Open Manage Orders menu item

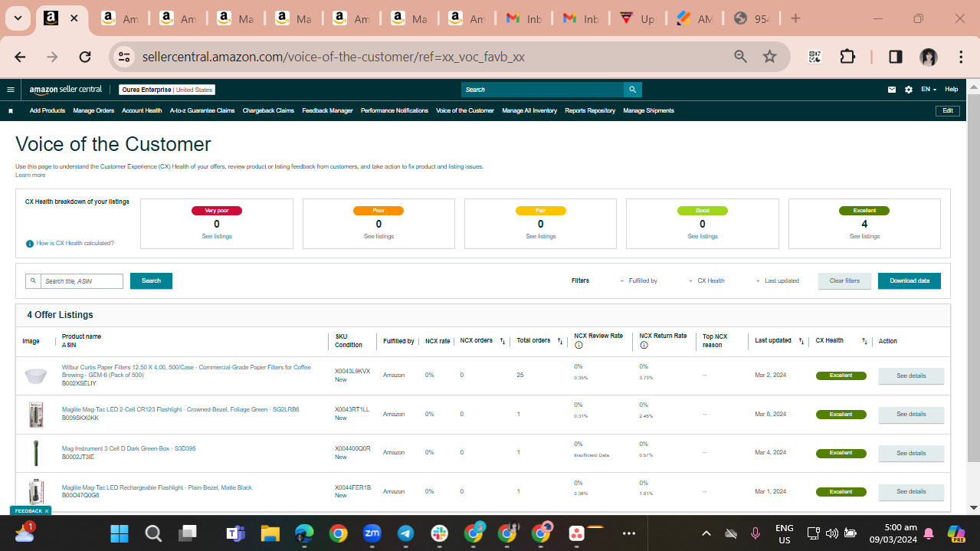[93, 110]
